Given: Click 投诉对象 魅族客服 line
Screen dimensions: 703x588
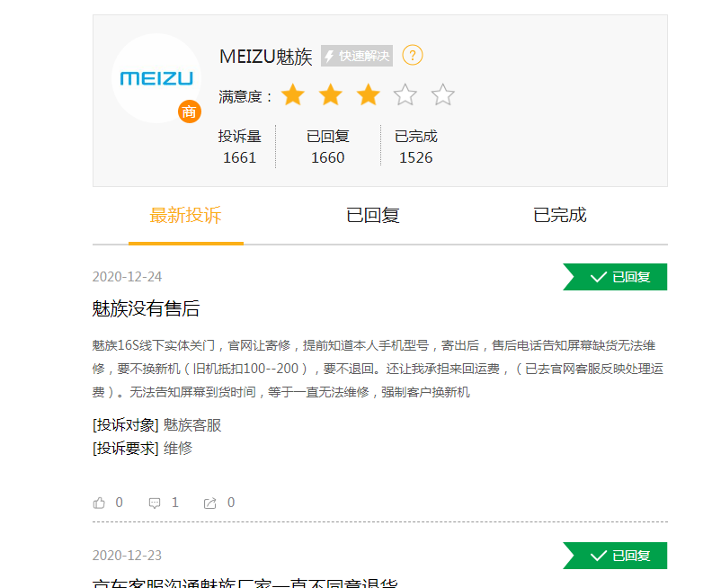Looking at the screenshot, I should click(x=157, y=424).
